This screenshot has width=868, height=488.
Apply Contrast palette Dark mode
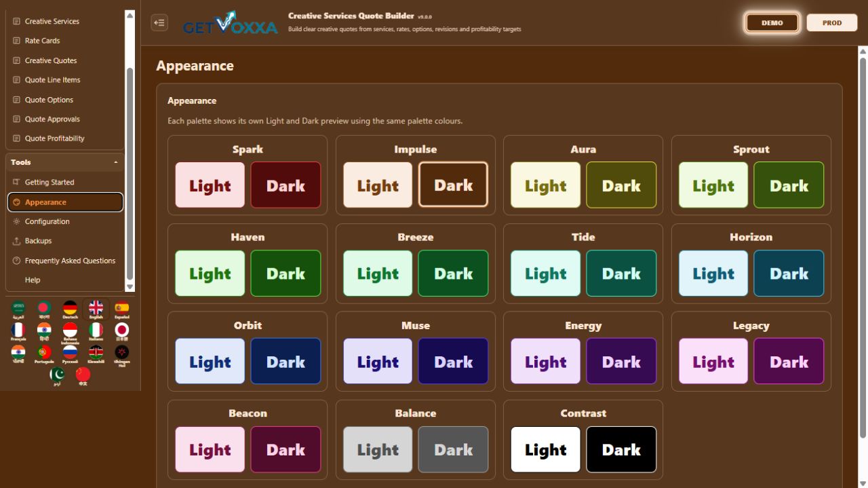[621, 449]
